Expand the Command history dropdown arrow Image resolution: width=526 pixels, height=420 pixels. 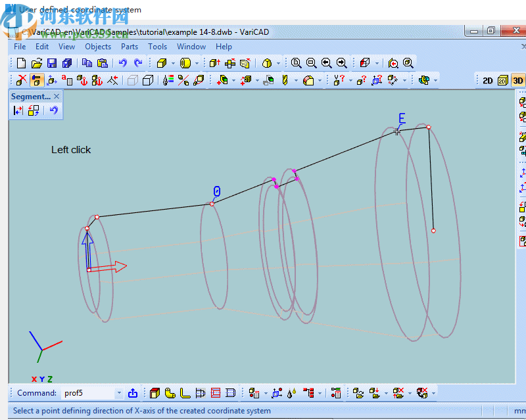click(119, 393)
